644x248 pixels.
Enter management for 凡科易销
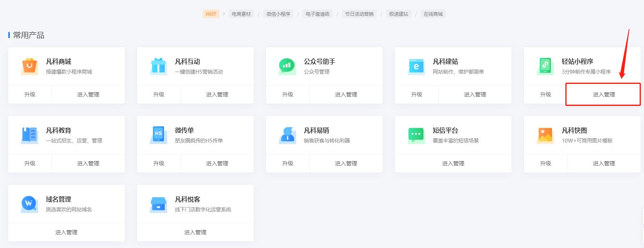(346, 163)
